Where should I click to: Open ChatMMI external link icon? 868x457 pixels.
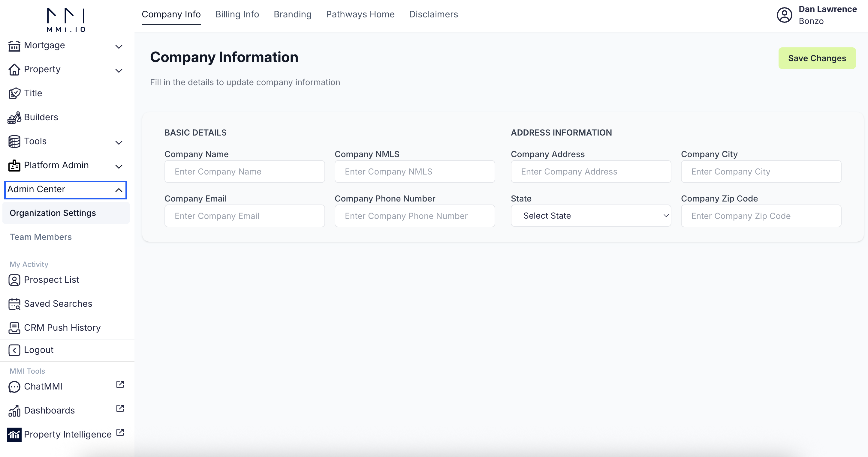tap(120, 384)
